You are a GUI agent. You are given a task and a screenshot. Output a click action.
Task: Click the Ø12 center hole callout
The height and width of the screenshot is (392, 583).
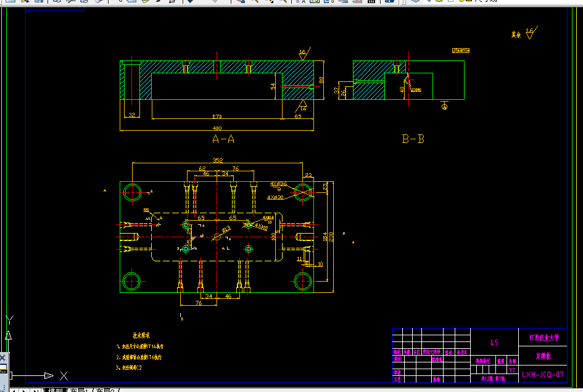tap(226, 230)
